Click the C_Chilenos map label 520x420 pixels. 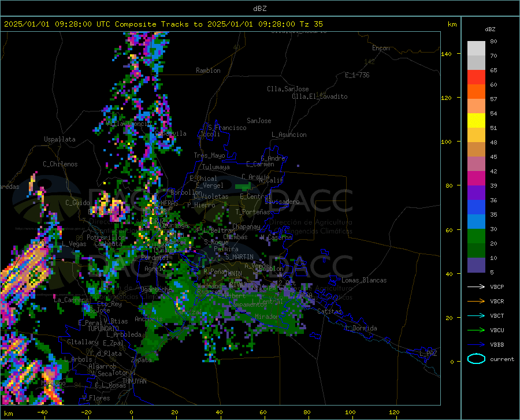[x=60, y=164]
